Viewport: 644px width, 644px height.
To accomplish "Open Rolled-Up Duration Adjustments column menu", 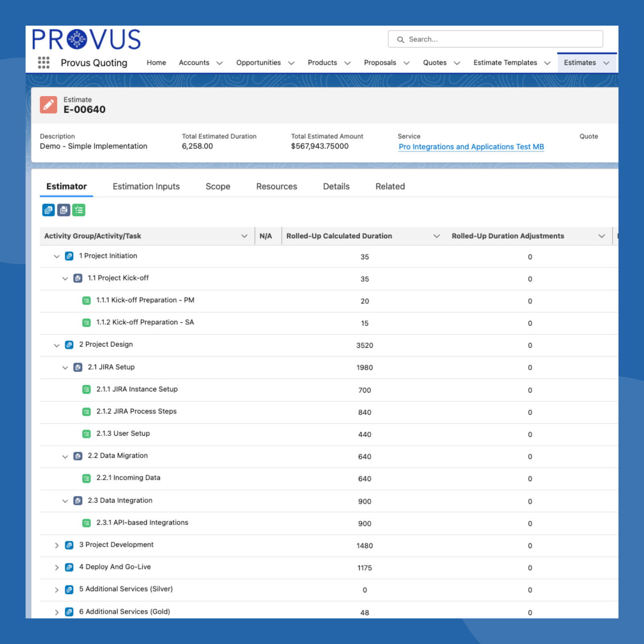I will click(602, 236).
